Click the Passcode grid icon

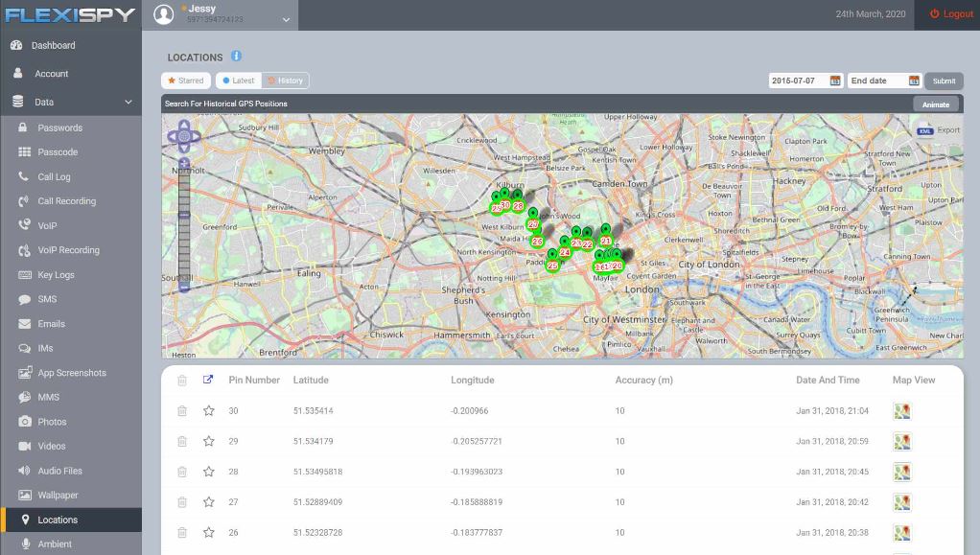tap(24, 151)
